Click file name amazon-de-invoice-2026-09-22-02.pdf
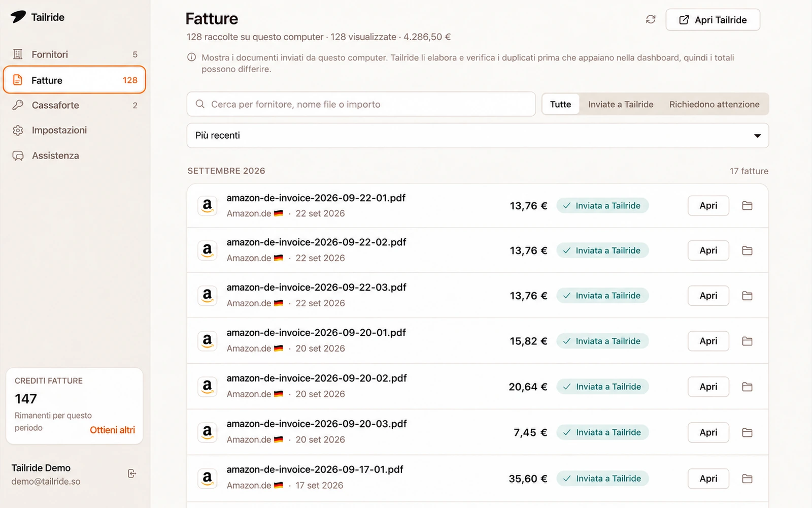This screenshot has width=812, height=508. tap(316, 242)
